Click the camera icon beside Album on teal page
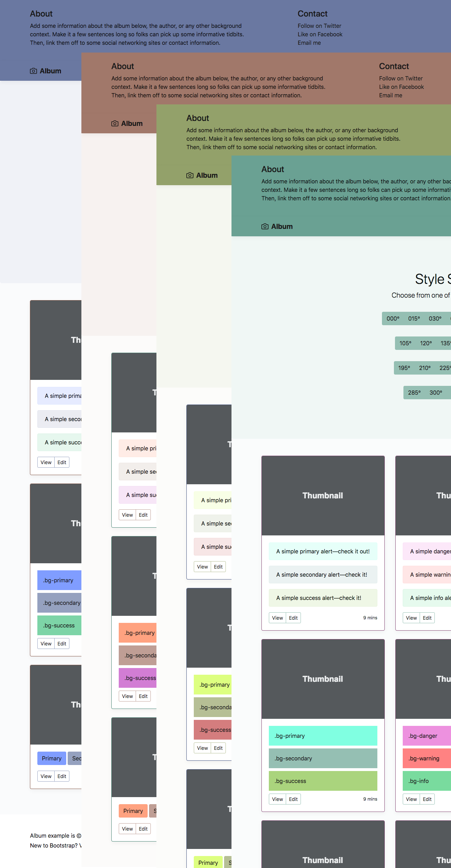451x868 pixels. pos(265,226)
